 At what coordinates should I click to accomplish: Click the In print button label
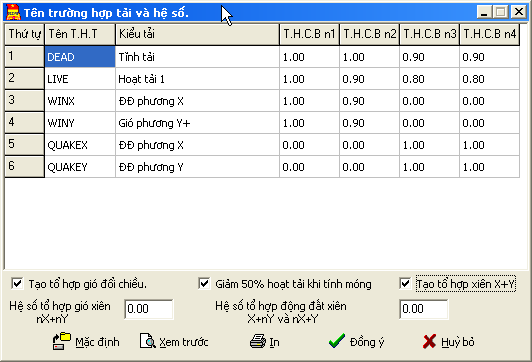click(x=274, y=342)
